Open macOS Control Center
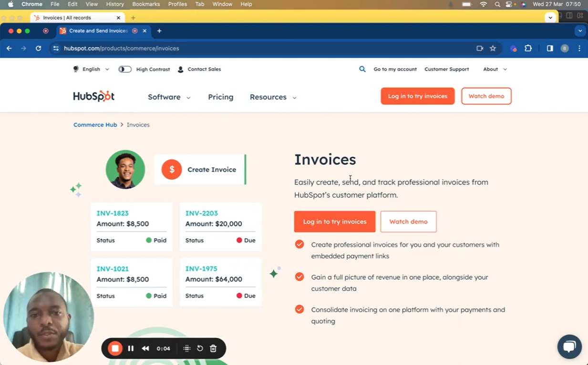The image size is (588, 365). tap(509, 4)
